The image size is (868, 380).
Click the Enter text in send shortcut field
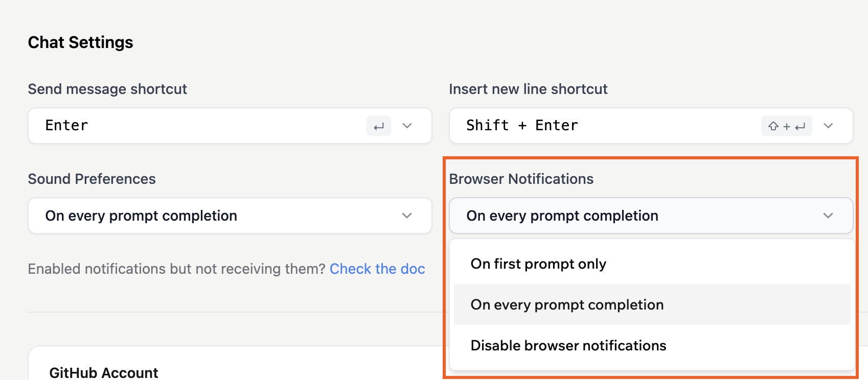(66, 126)
